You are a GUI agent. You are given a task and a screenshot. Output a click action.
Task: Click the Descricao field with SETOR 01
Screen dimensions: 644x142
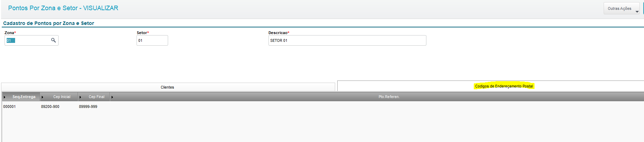[347, 40]
